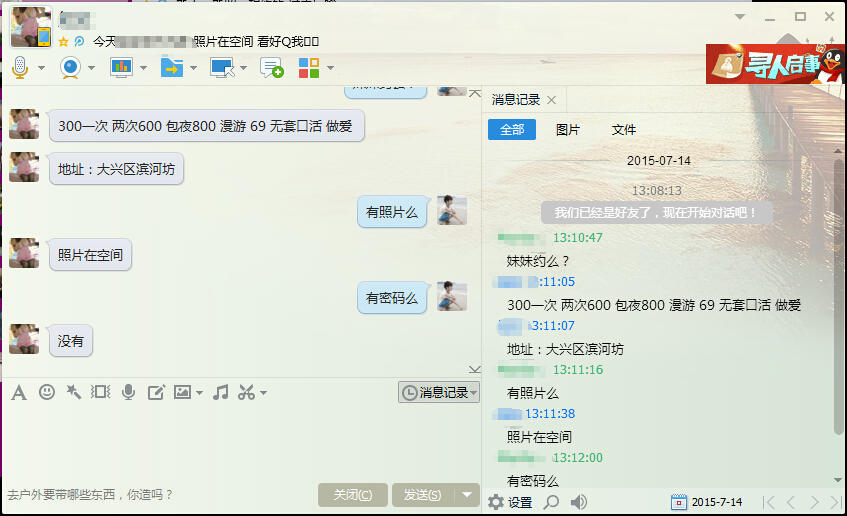Image resolution: width=847 pixels, height=516 pixels.
Task: Expand picture sending options arrow
Action: point(199,393)
